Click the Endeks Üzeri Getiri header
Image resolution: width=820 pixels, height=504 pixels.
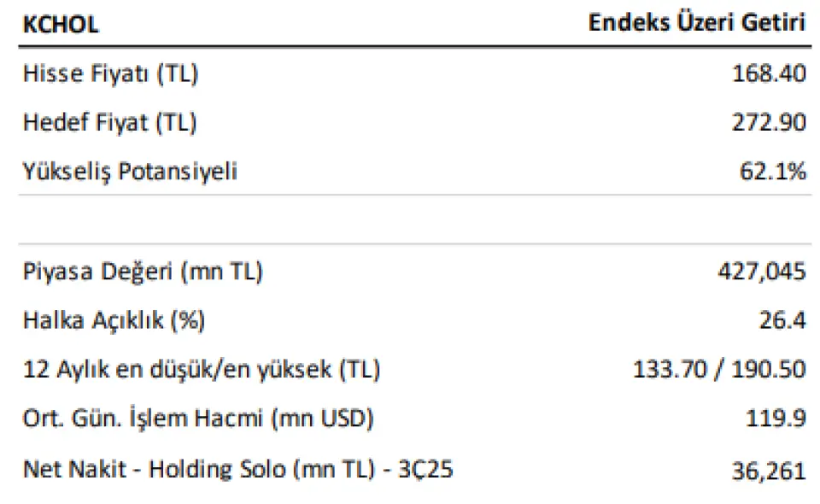coord(697,23)
